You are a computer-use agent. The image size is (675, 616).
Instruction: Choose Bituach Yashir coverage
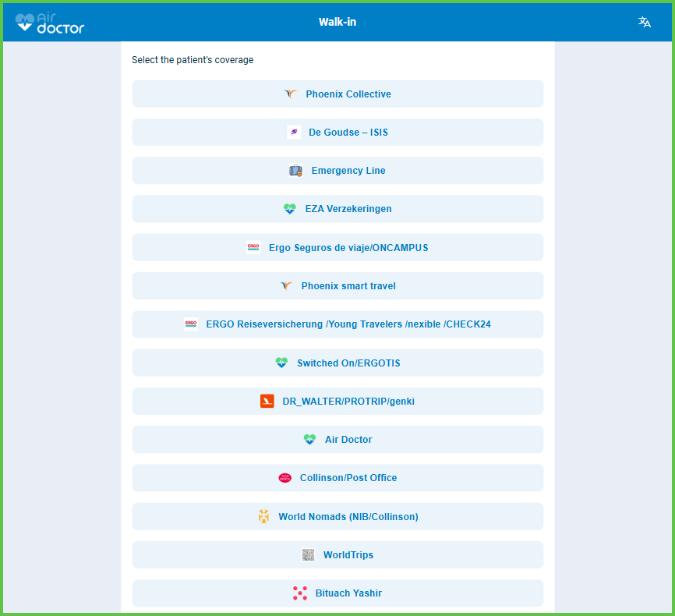click(337, 593)
